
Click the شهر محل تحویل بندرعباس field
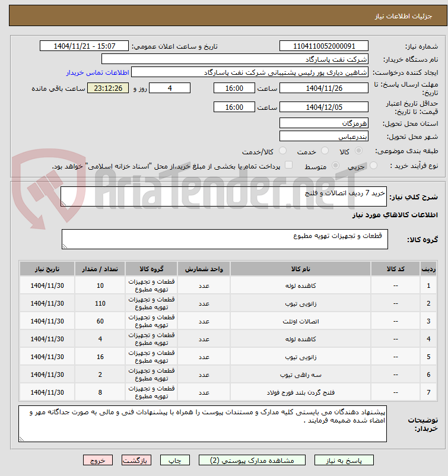tap(324, 136)
